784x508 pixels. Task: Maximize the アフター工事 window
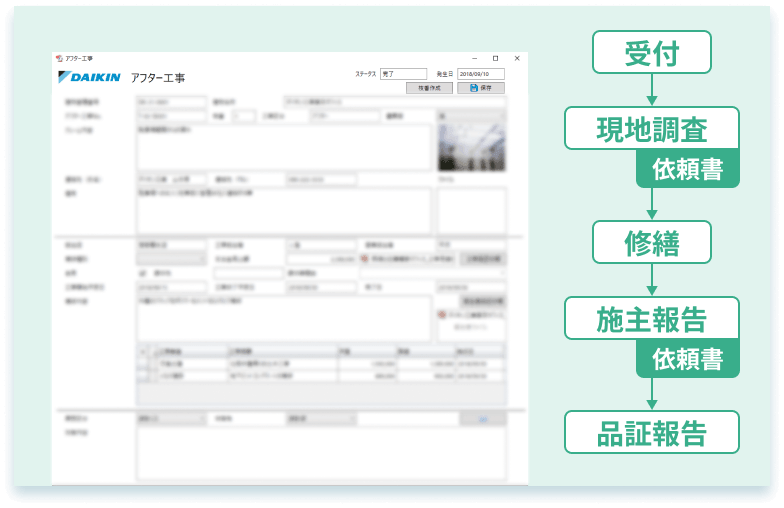coord(495,58)
